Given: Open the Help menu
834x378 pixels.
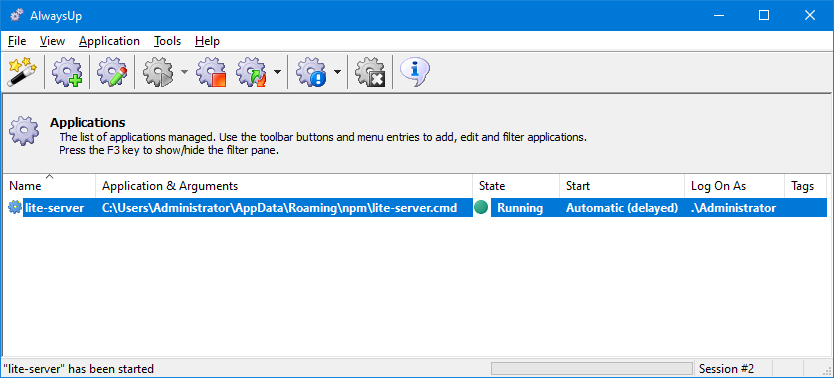Looking at the screenshot, I should 207,41.
